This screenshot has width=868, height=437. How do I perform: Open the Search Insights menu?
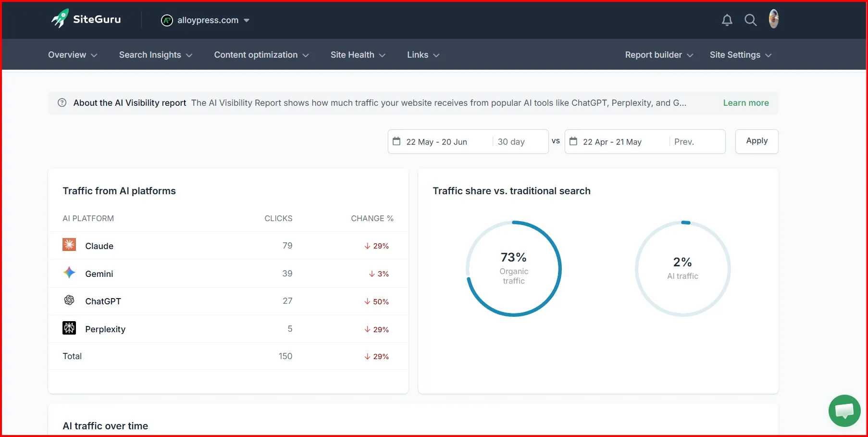(156, 55)
